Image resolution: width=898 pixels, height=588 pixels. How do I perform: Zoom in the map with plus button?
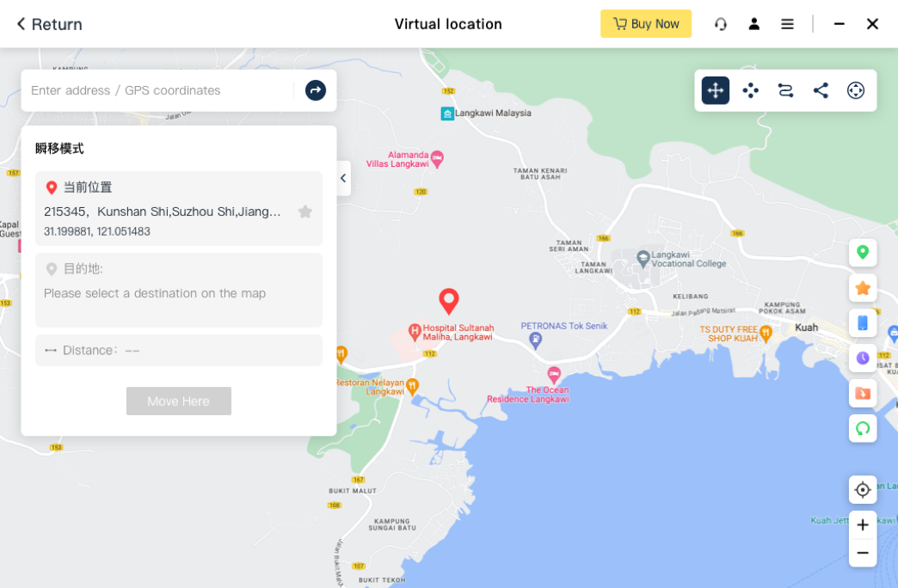pyautogui.click(x=863, y=525)
